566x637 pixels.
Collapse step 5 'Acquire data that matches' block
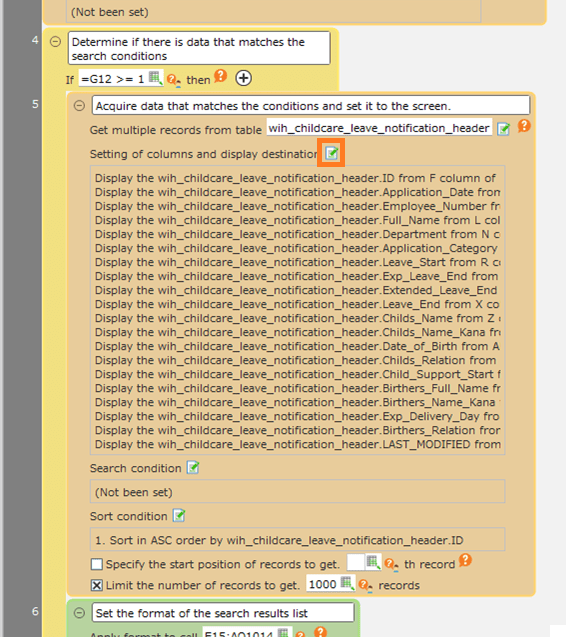coord(79,106)
